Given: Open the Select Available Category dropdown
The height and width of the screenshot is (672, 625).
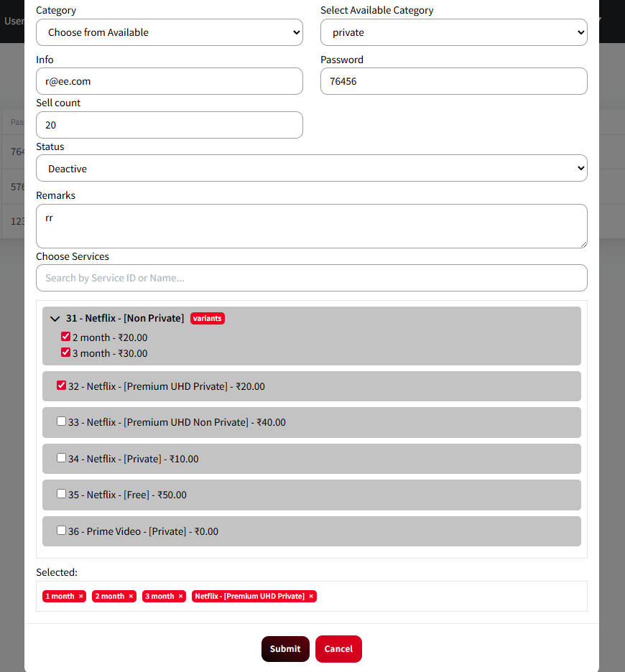Looking at the screenshot, I should click(454, 32).
